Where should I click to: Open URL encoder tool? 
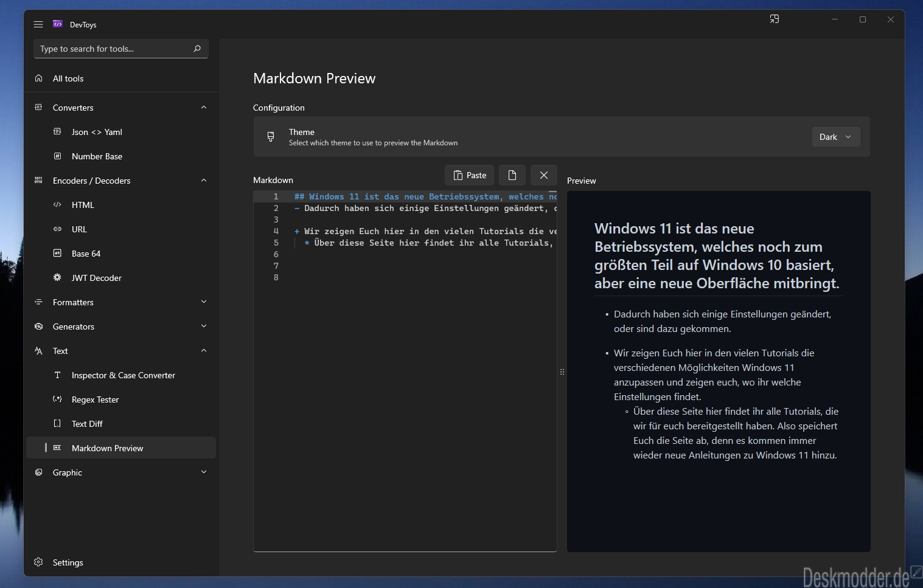121,229
